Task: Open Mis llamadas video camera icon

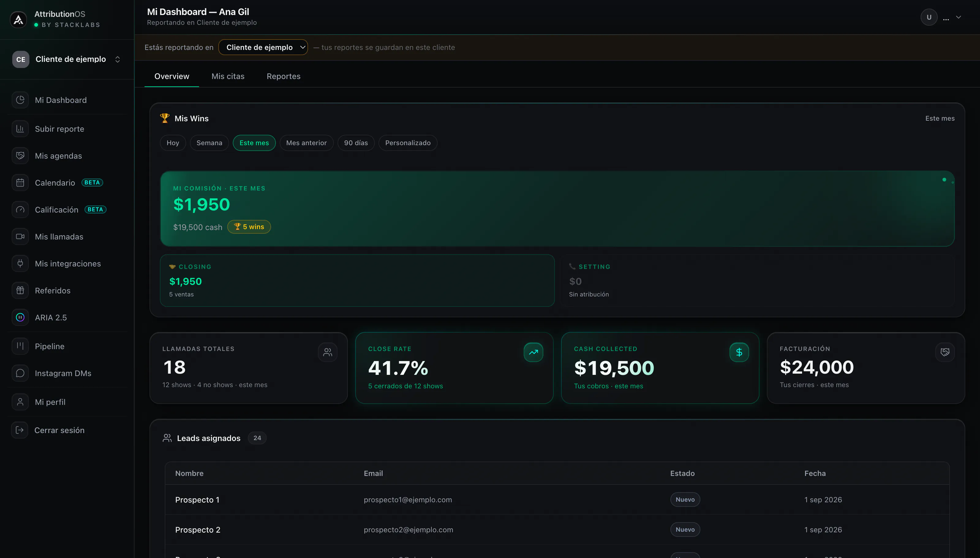Action: [20, 236]
